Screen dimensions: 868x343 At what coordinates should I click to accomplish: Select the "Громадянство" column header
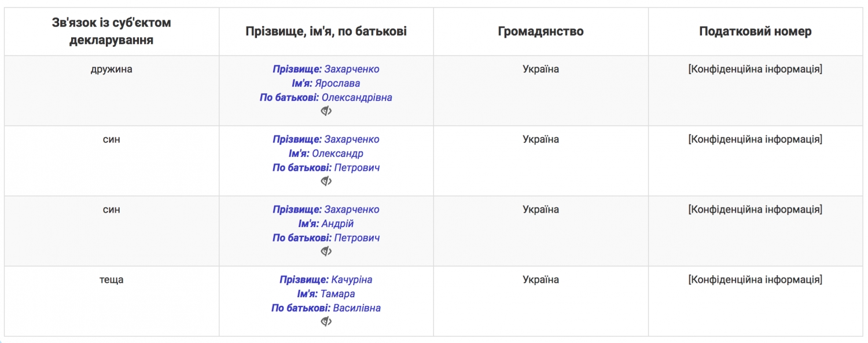(x=540, y=31)
